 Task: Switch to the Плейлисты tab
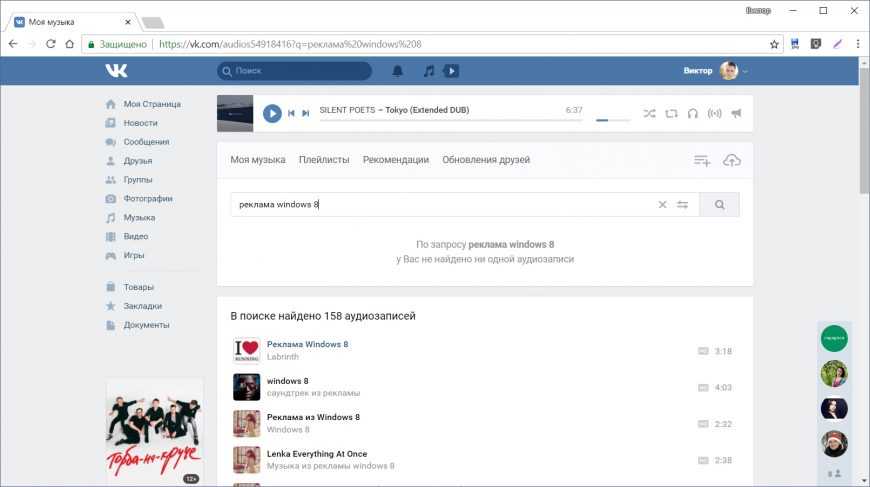324,160
